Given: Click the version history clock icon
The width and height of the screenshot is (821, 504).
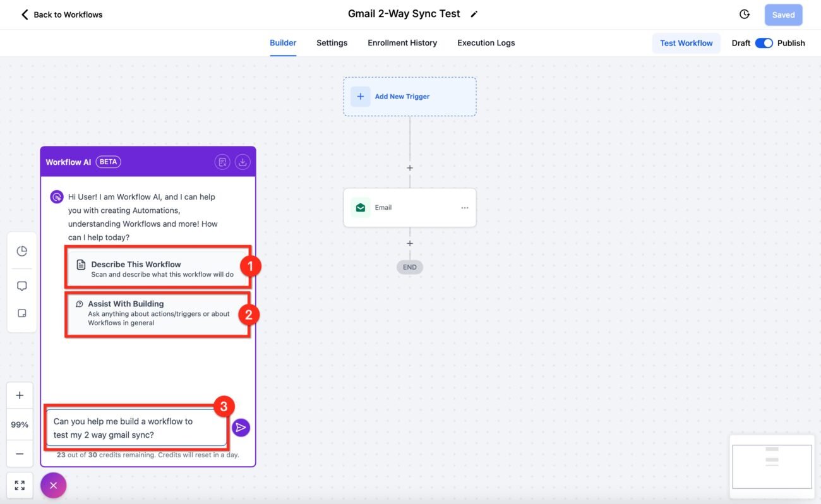Looking at the screenshot, I should pos(744,13).
